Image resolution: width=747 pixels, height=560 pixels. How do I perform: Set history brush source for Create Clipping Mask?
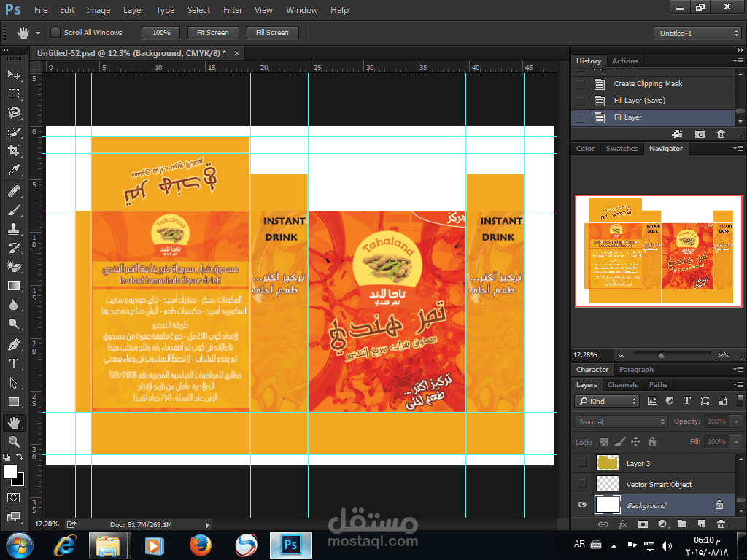click(x=580, y=85)
